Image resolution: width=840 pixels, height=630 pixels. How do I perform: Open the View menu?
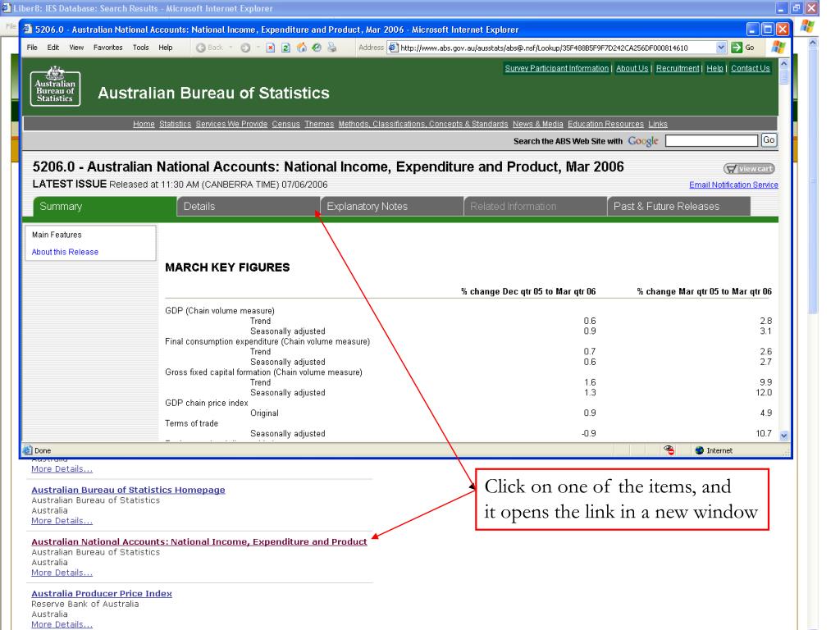click(x=76, y=48)
